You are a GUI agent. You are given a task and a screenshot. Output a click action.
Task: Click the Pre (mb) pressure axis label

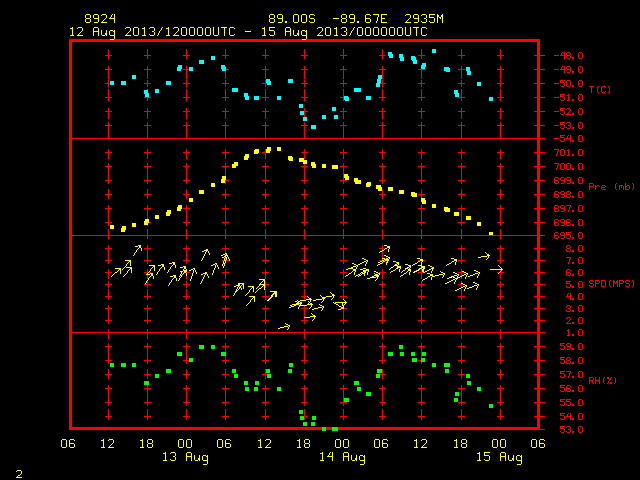[x=611, y=187]
